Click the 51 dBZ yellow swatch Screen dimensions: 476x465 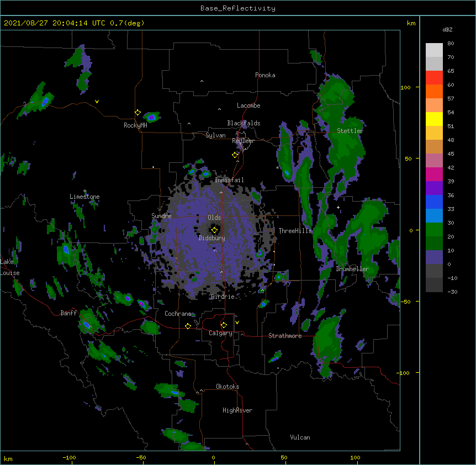point(434,119)
